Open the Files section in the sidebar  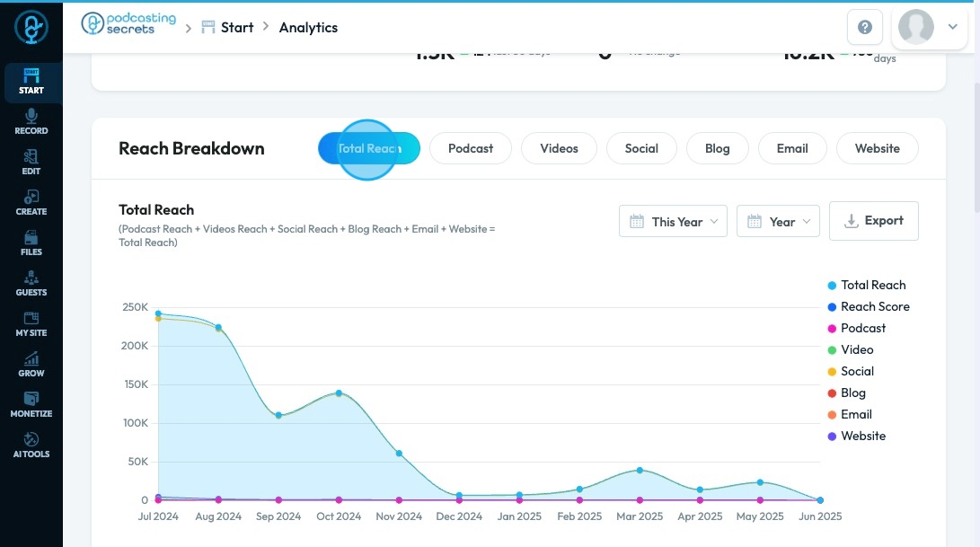pyautogui.click(x=31, y=243)
